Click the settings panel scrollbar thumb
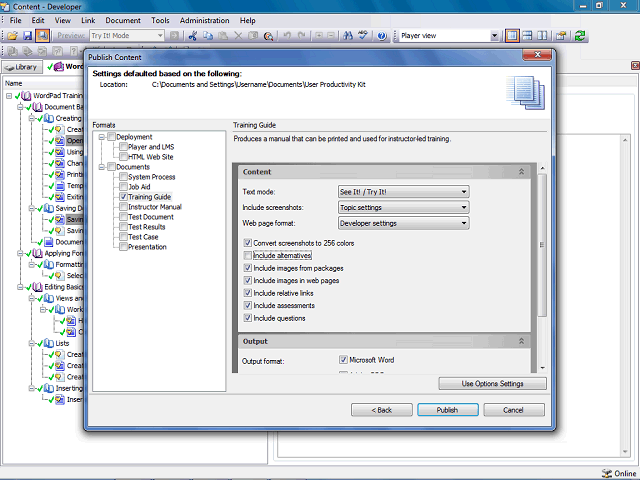Screen dimensions: 640x480 tap(542, 245)
